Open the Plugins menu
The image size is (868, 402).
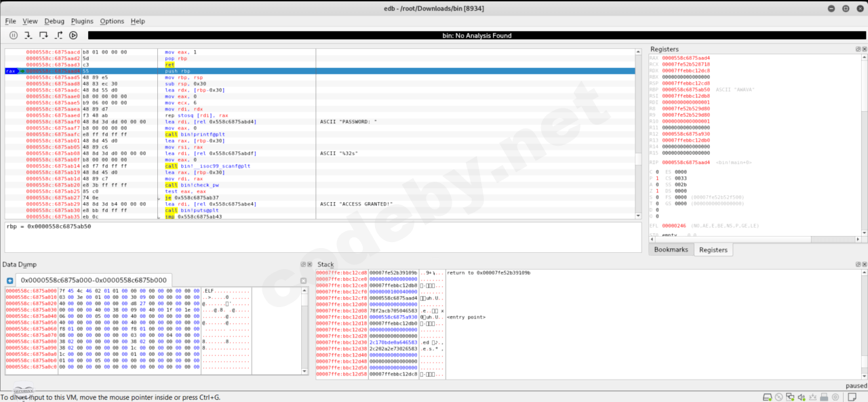pos(82,21)
